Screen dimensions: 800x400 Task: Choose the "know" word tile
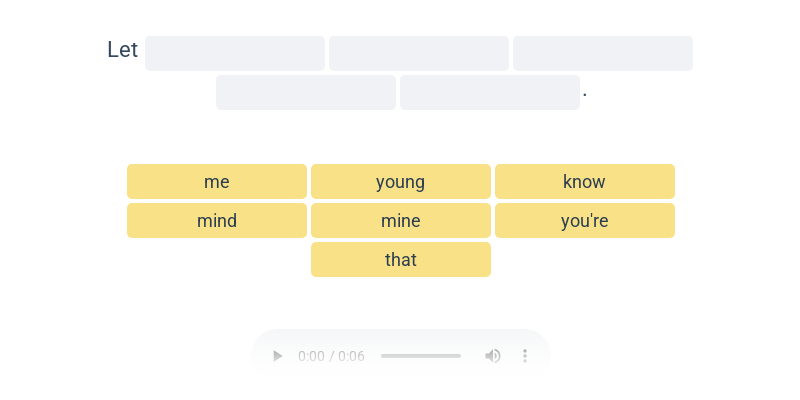click(x=585, y=181)
